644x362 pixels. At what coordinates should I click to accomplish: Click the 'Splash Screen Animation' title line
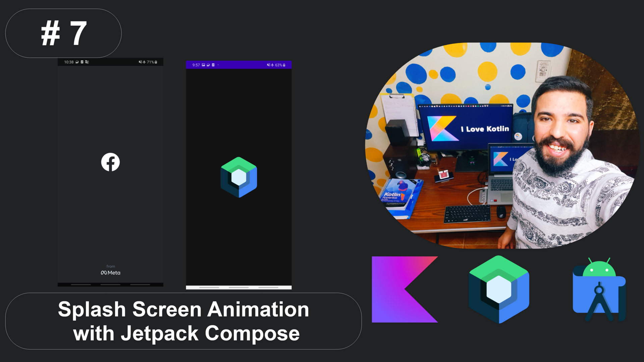[183, 309]
